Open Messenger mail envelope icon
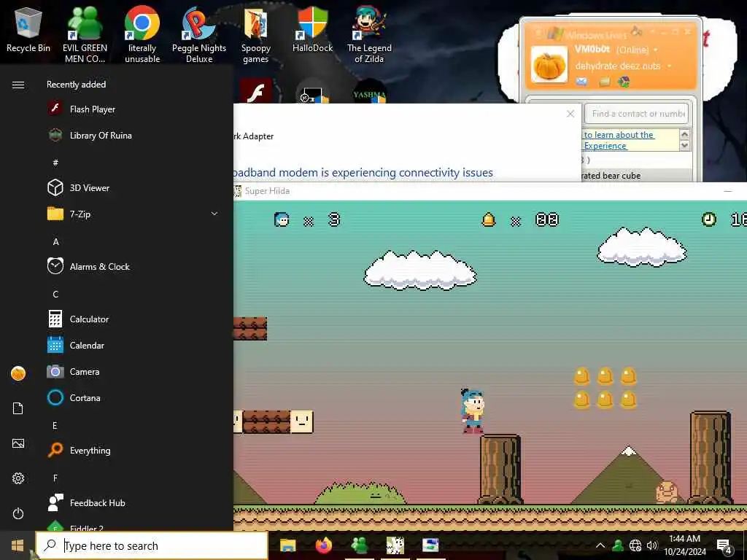 pyautogui.click(x=581, y=82)
